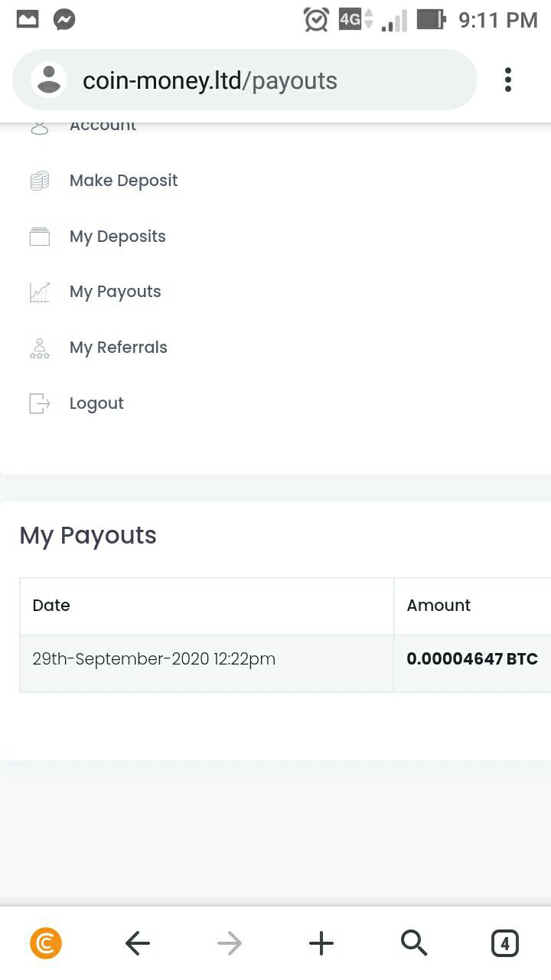Image resolution: width=551 pixels, height=980 pixels.
Task: Open the Make Deposit menu item
Action: pos(124,181)
